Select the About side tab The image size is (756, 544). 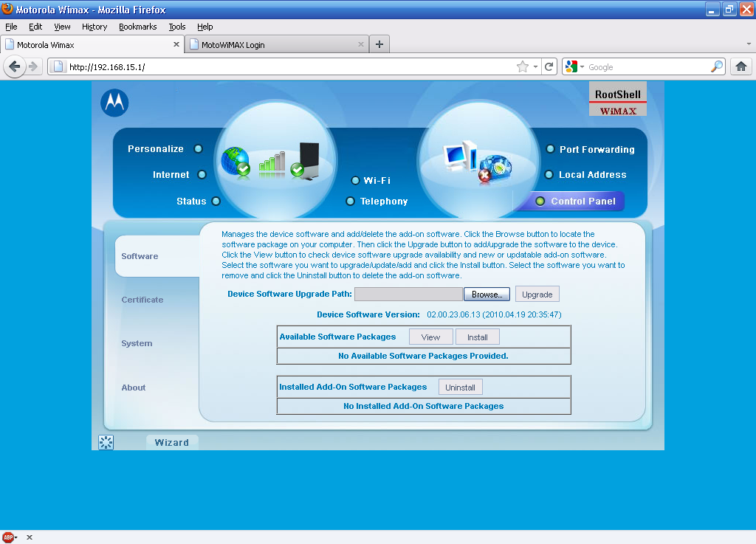tap(134, 388)
